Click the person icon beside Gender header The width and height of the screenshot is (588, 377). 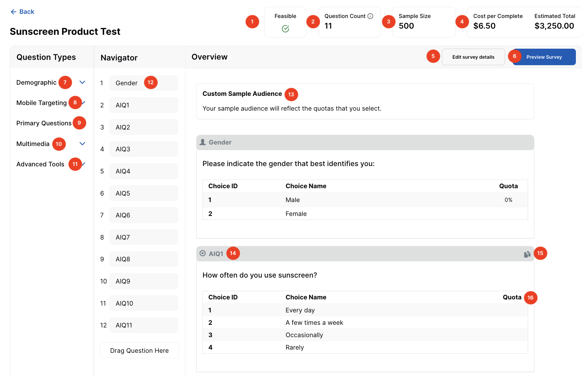point(202,142)
